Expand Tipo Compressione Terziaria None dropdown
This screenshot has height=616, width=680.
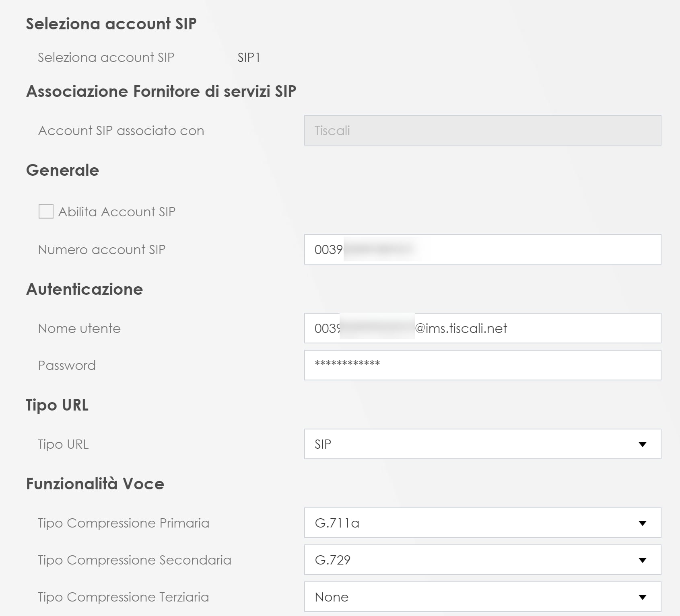(482, 597)
